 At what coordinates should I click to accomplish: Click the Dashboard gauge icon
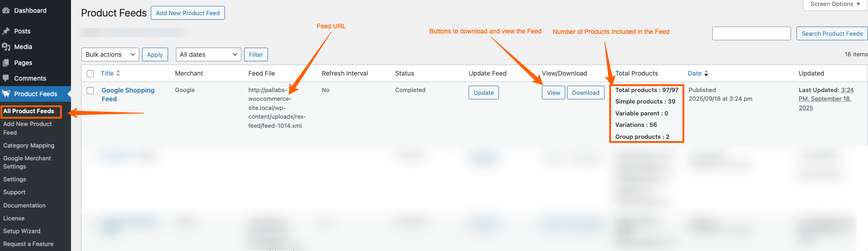click(6, 11)
